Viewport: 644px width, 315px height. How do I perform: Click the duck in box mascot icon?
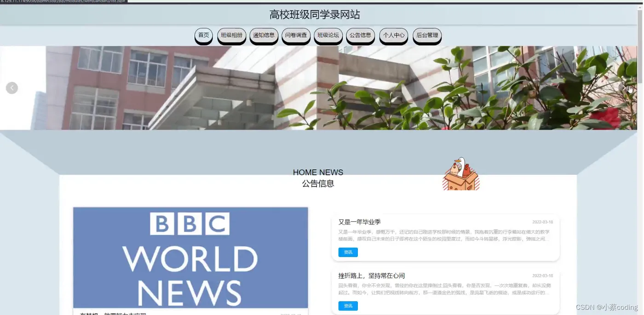(x=461, y=174)
